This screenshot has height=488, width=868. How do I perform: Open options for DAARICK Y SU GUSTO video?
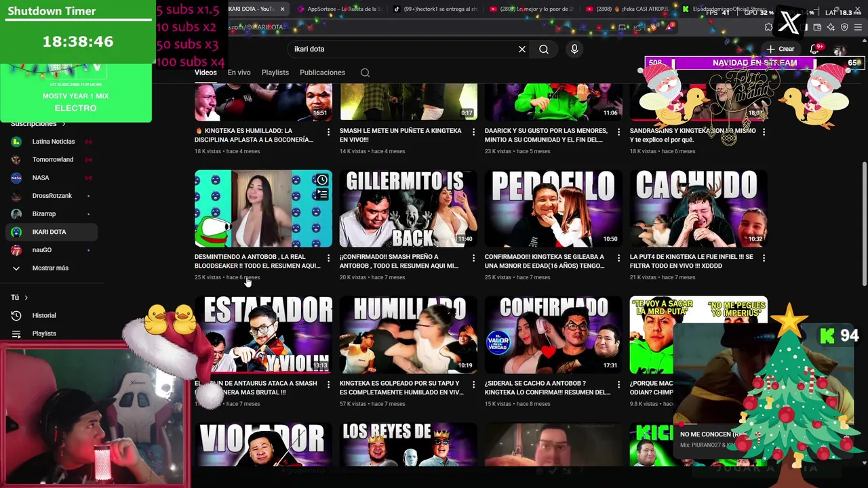click(618, 132)
